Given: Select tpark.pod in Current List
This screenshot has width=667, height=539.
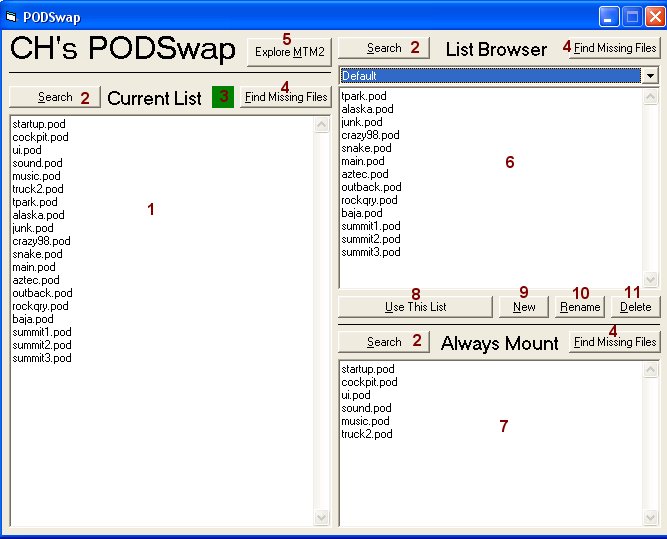Looking at the screenshot, I should [34, 202].
